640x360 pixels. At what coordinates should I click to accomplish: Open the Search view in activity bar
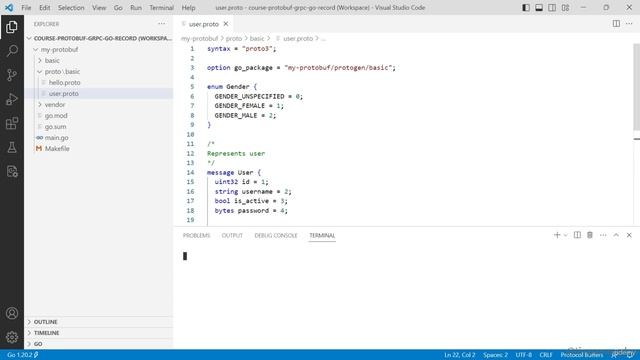coord(12,51)
